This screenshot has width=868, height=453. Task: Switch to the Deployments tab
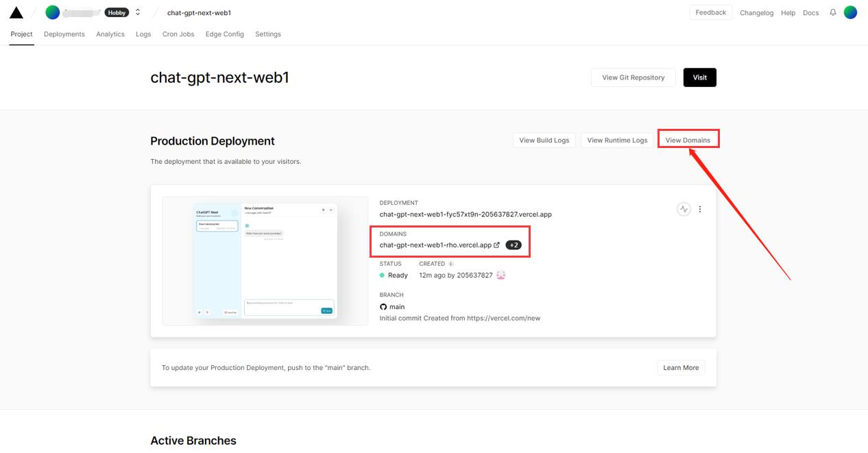(64, 34)
